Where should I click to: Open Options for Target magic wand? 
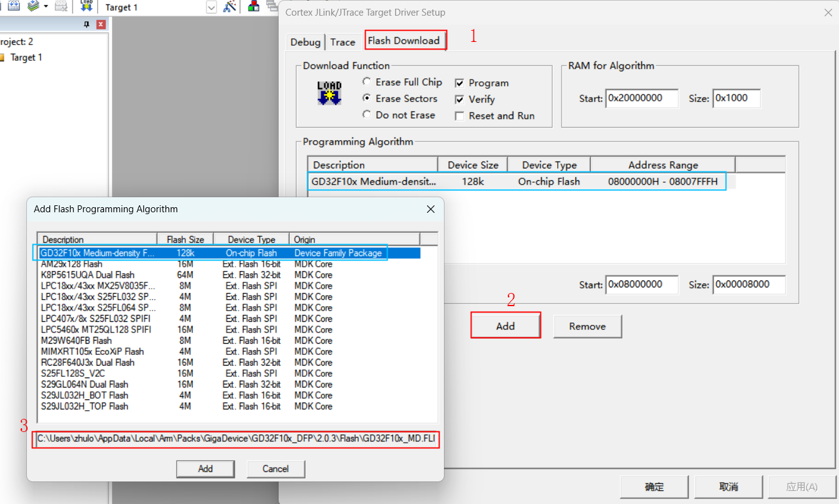[230, 7]
